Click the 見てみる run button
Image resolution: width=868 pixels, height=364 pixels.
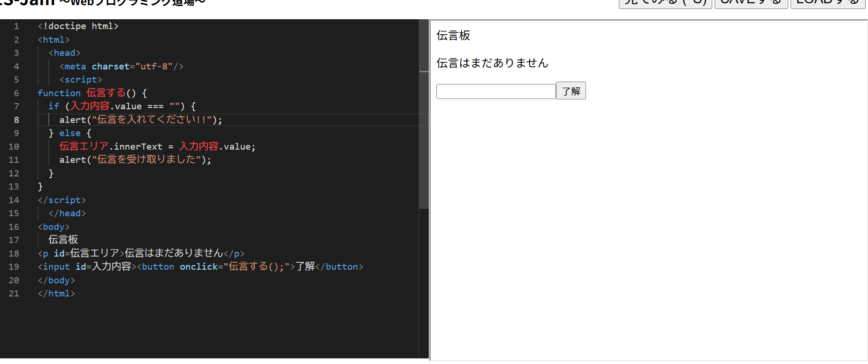[x=665, y=3]
